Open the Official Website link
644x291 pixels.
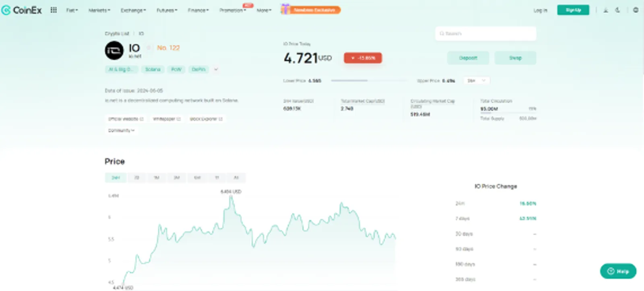126,119
